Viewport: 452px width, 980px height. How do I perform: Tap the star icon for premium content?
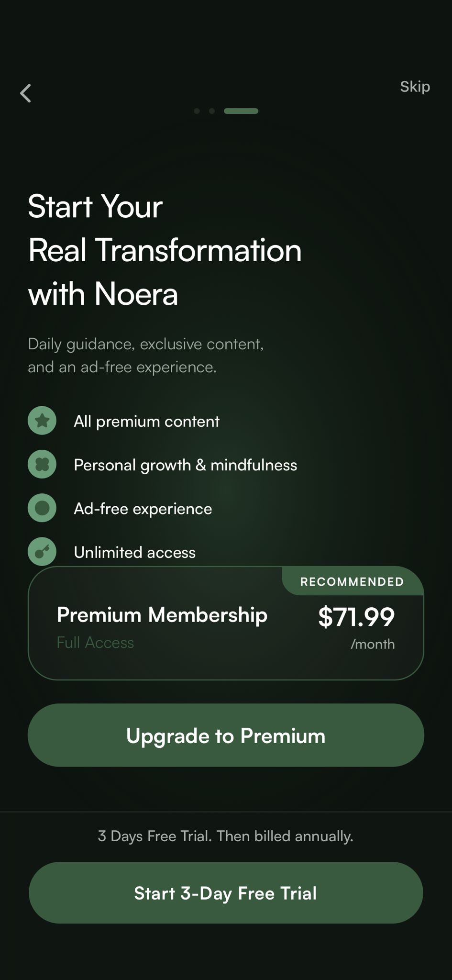click(42, 421)
